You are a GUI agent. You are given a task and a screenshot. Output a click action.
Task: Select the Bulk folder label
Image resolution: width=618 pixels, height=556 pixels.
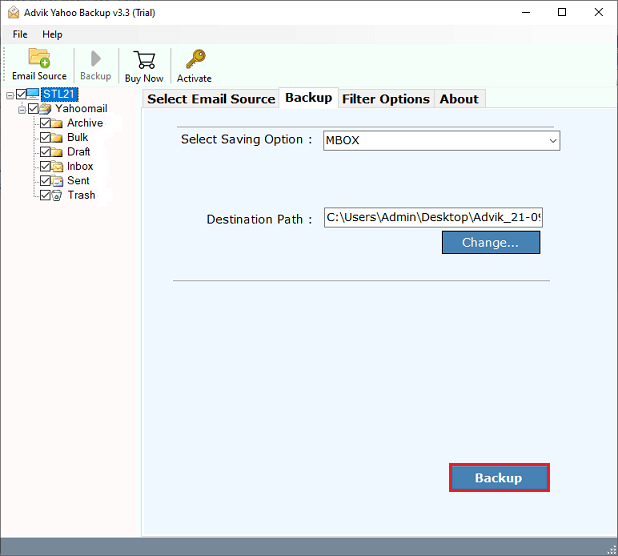tap(78, 137)
